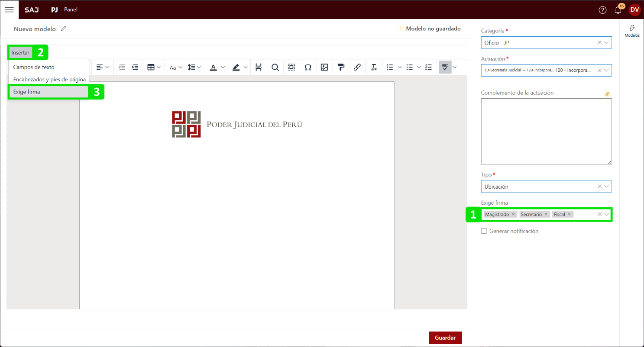Open the notifications bell
The width and height of the screenshot is (644, 347).
coord(618,10)
